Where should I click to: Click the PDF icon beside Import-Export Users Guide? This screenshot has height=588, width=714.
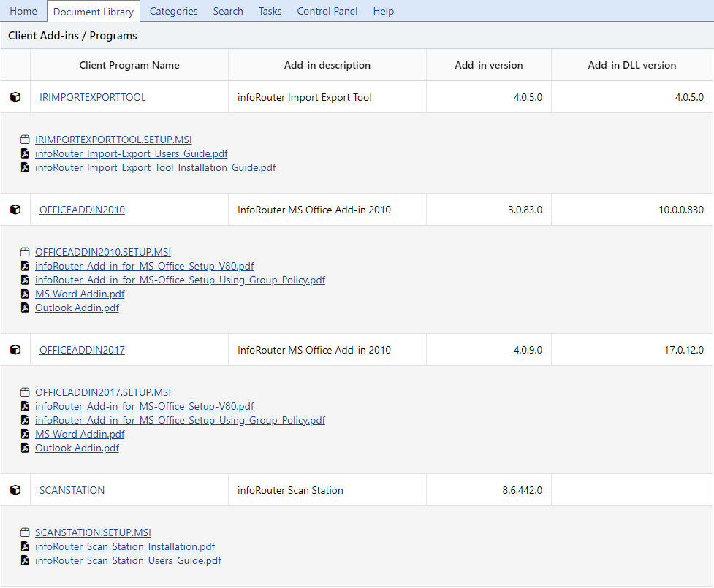(x=25, y=153)
